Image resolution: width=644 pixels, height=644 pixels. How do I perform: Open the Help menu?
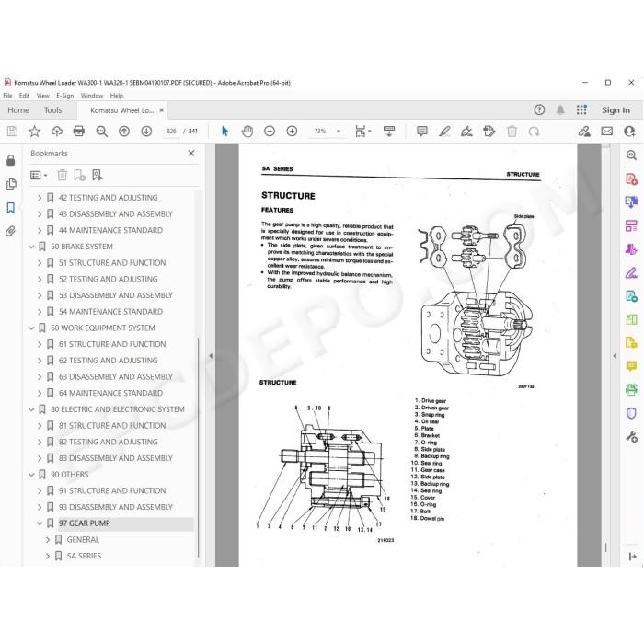tap(117, 96)
